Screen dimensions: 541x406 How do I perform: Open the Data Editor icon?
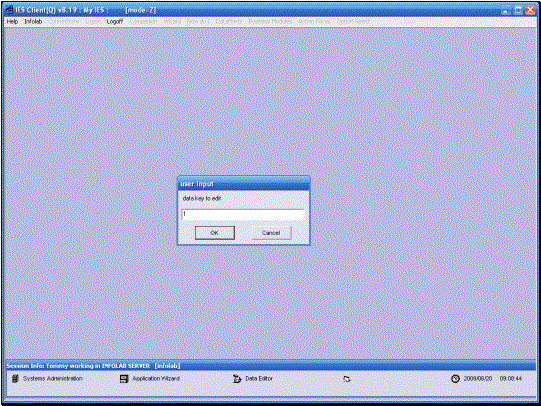pyautogui.click(x=237, y=379)
